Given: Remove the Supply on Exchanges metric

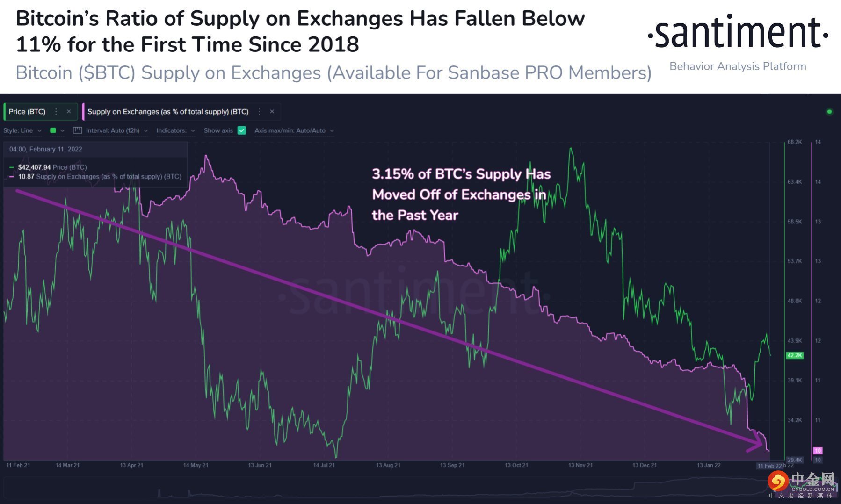Looking at the screenshot, I should pyautogui.click(x=272, y=112).
